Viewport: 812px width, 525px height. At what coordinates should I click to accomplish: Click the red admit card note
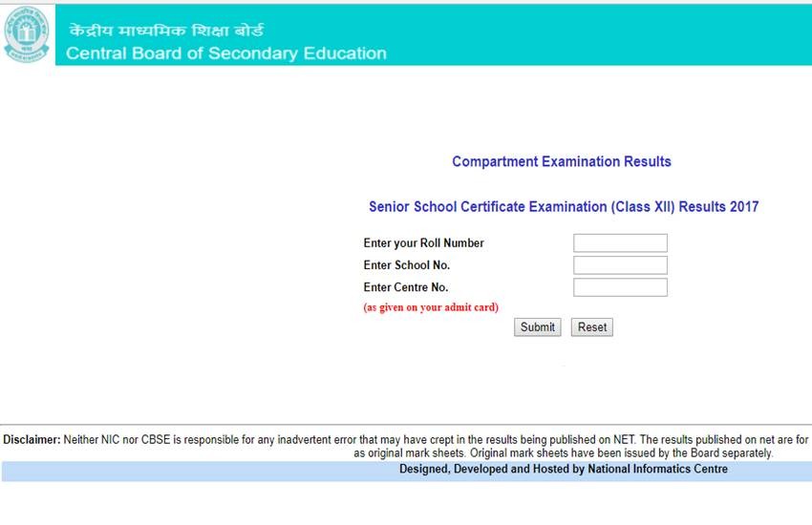point(430,307)
